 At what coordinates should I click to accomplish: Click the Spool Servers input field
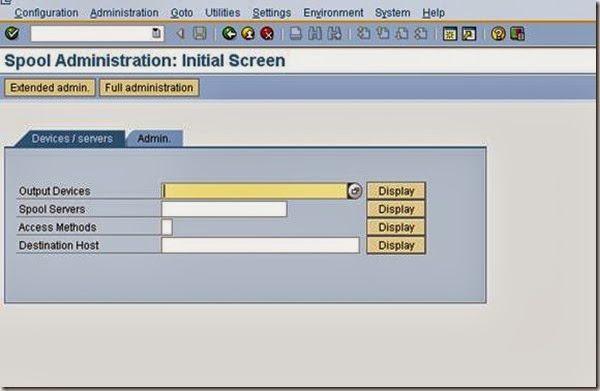(x=224, y=209)
